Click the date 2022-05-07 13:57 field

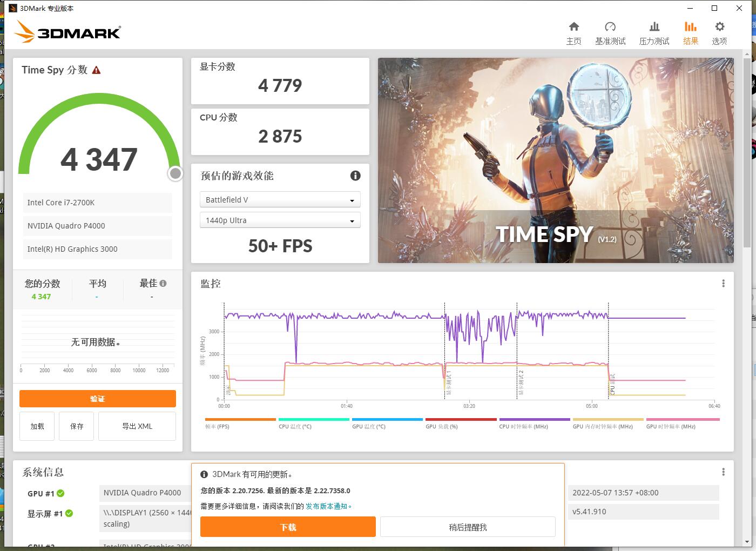[x=644, y=493]
